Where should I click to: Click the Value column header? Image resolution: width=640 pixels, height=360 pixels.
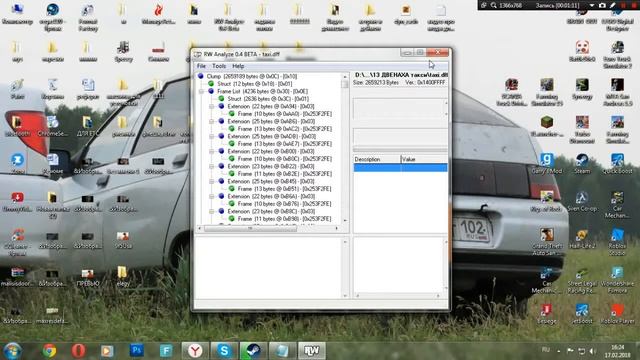pos(424,159)
